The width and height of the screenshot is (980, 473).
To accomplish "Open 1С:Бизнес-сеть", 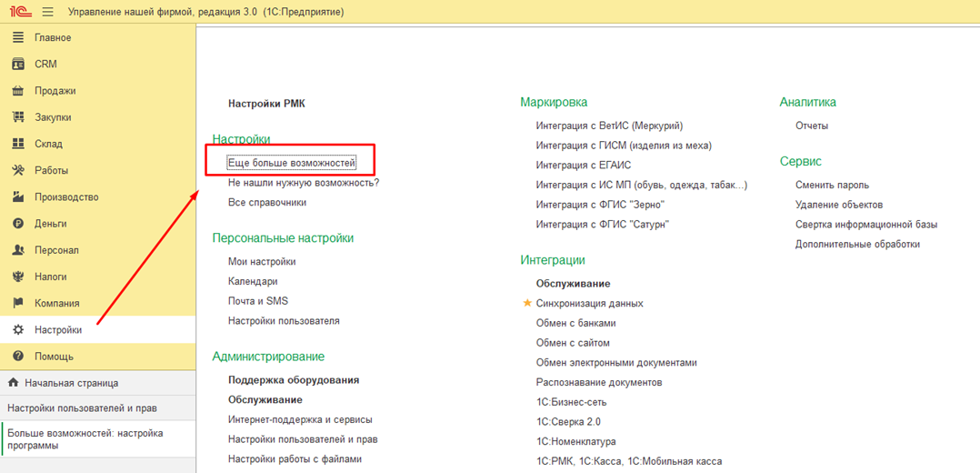I will (x=571, y=402).
